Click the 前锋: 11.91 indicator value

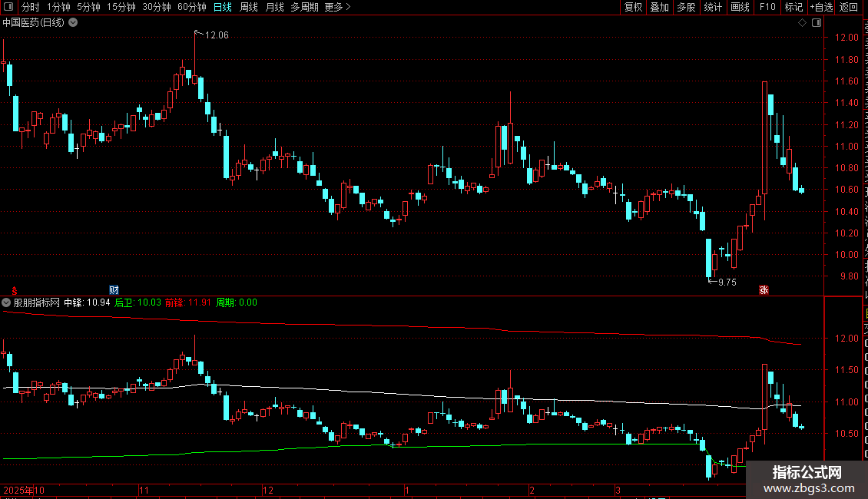point(188,302)
